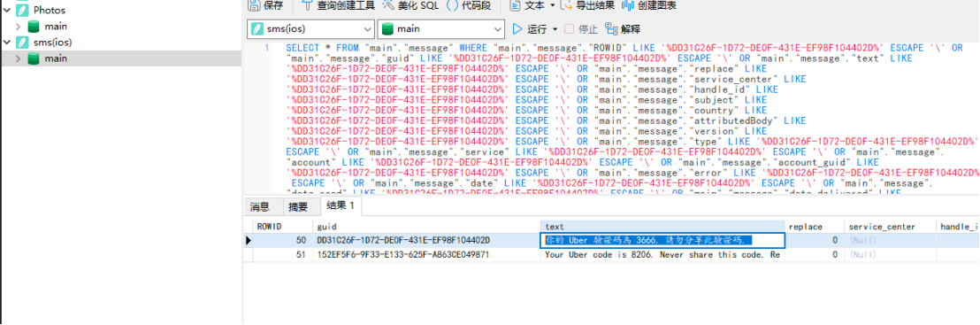
Task: Select guid cell 152EF5F6-9F33-E133-625F-A863CE049871
Action: pos(426,255)
